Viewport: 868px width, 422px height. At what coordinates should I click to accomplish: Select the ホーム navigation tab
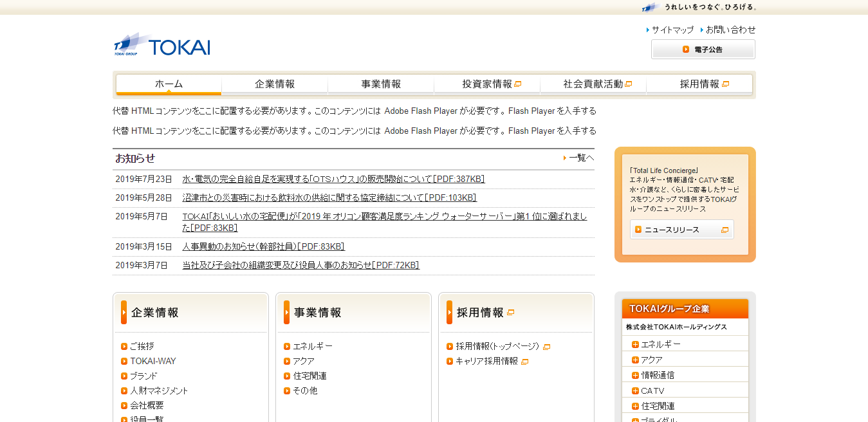pos(169,84)
